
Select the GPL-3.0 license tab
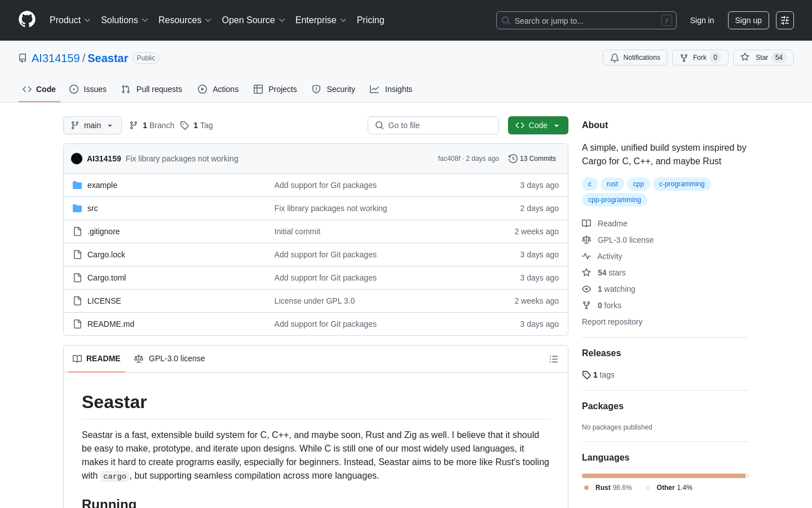[x=169, y=359]
